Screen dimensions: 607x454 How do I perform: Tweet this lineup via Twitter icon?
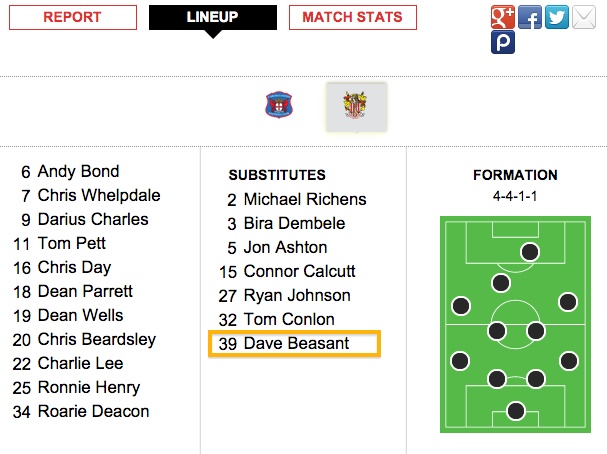point(557,17)
